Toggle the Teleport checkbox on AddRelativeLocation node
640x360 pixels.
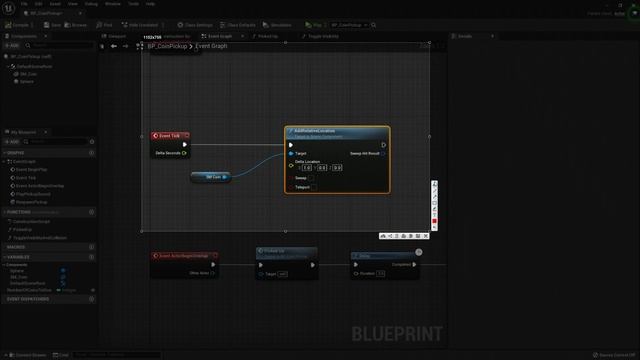tap(314, 187)
